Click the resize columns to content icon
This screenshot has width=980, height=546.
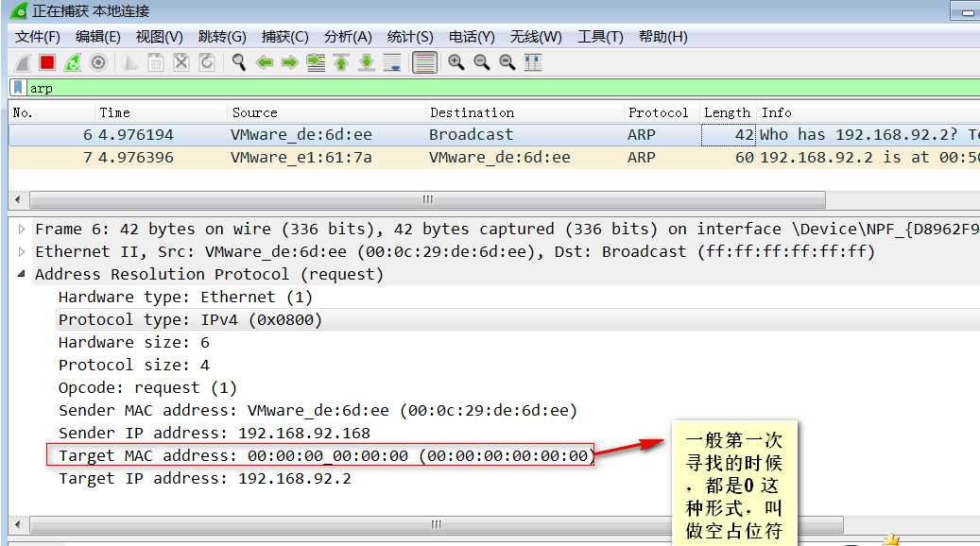pos(533,62)
